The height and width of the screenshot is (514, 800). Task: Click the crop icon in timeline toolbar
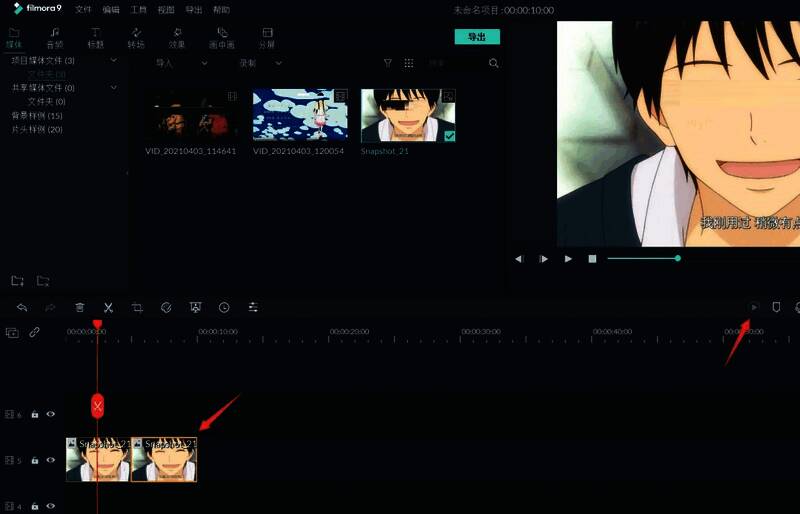[137, 307]
